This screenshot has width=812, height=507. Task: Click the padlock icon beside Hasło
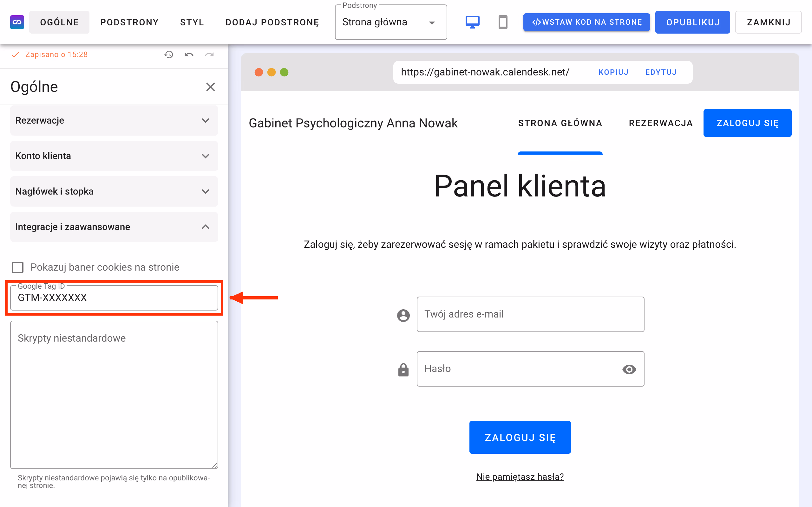tap(403, 369)
